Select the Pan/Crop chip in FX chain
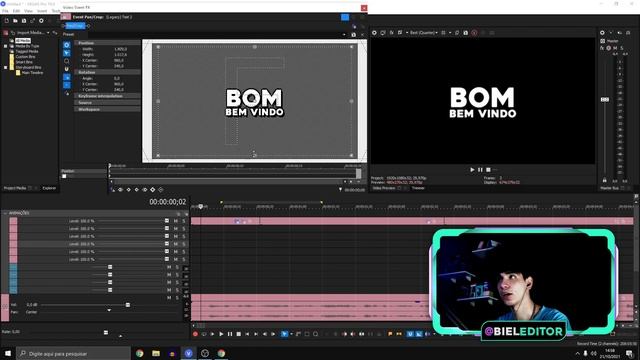 pyautogui.click(x=76, y=26)
